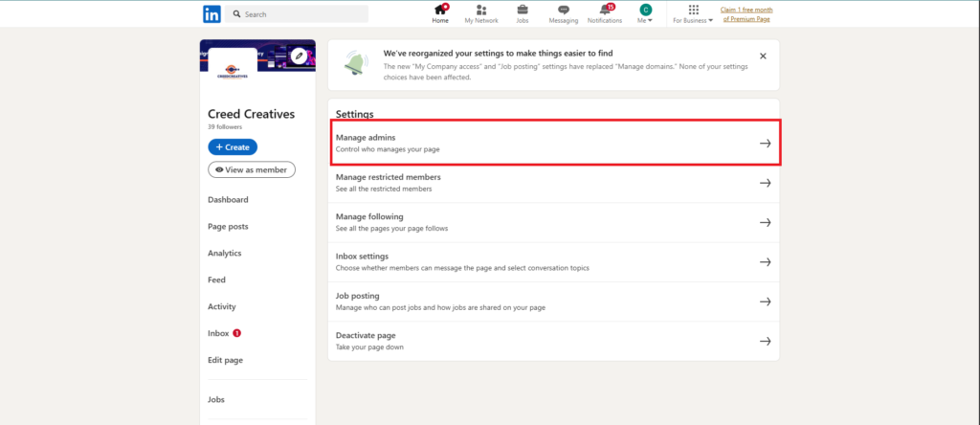Open Notifications bell icon

click(605, 13)
